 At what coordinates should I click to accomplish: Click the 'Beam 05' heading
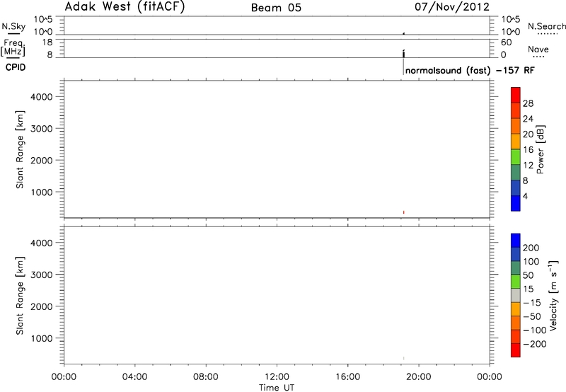(x=276, y=8)
